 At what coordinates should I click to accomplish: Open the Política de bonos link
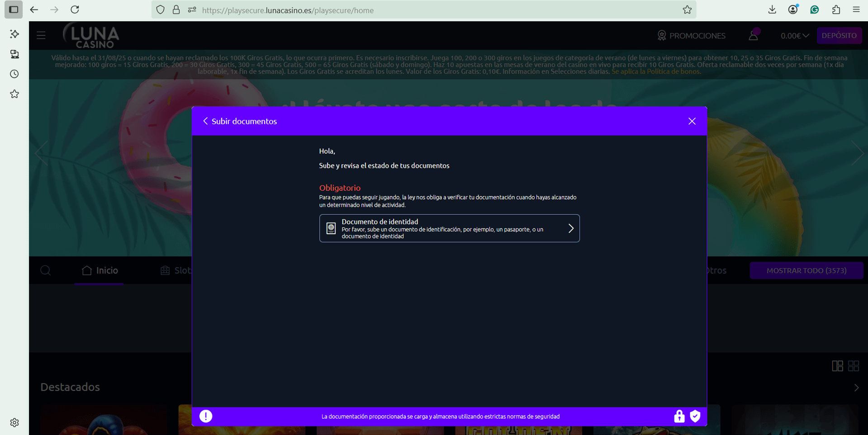click(656, 71)
